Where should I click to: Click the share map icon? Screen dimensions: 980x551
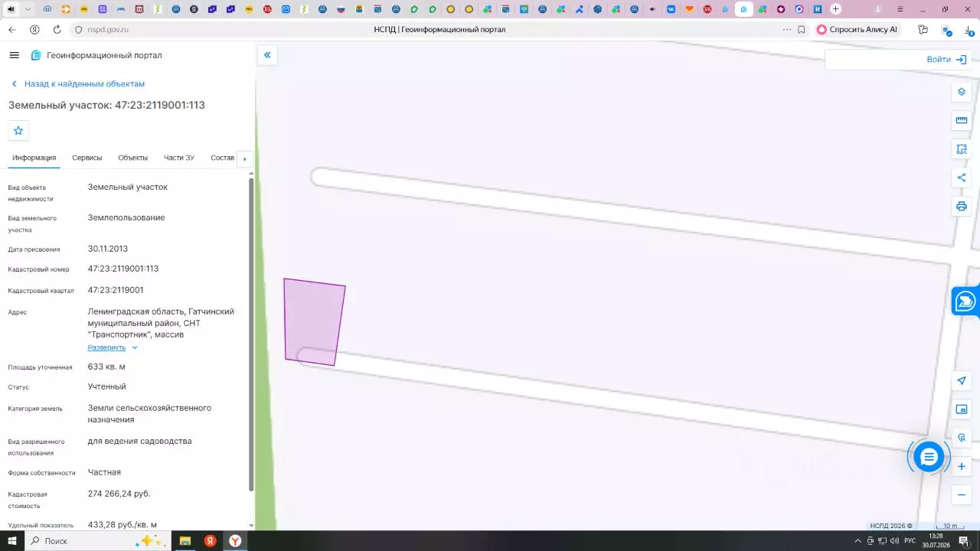click(x=962, y=178)
